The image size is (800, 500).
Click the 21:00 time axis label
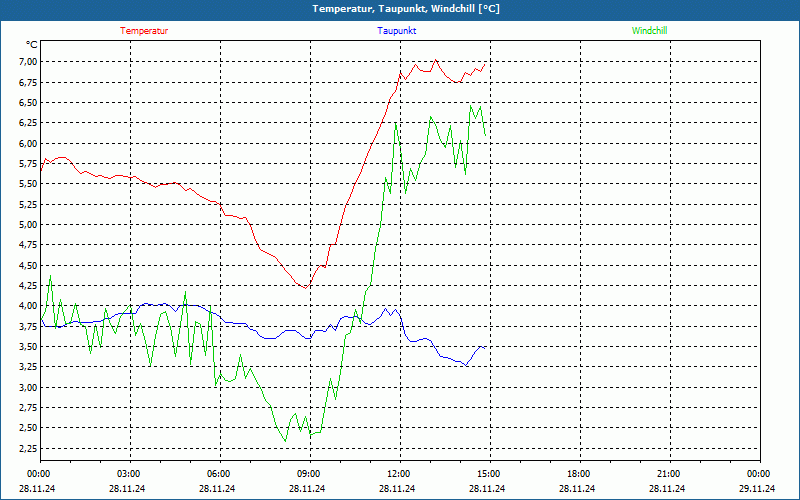[668, 474]
